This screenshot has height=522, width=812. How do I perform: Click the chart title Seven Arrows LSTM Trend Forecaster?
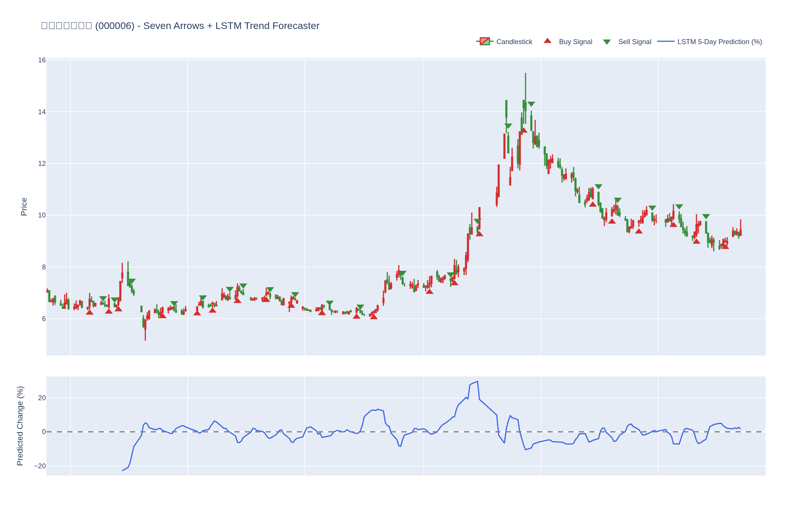180,26
